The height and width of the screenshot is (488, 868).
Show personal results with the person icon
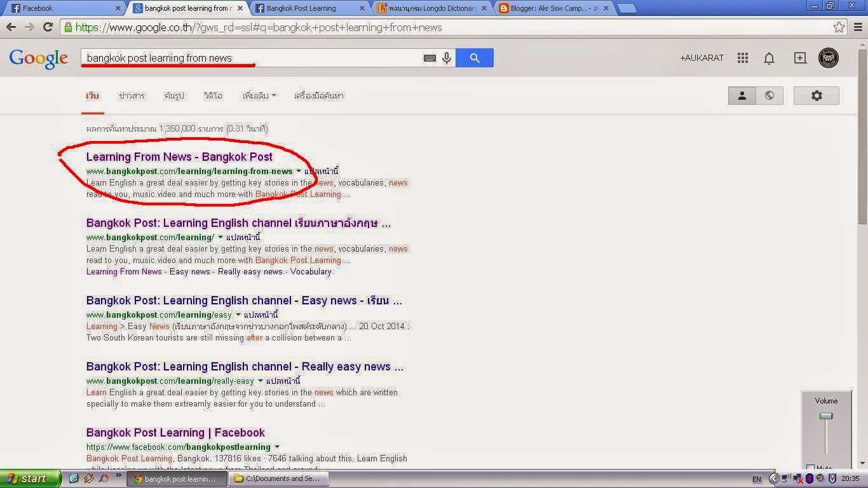[x=742, y=95]
